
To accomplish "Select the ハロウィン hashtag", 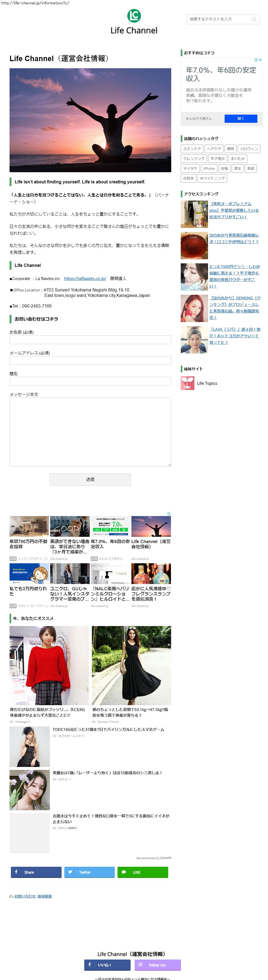I will click(249, 149).
